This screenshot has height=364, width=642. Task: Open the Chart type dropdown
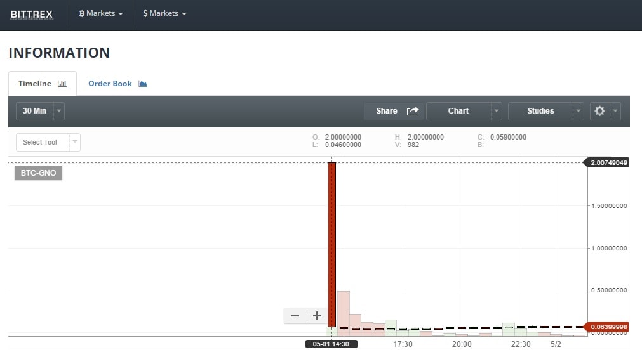464,111
